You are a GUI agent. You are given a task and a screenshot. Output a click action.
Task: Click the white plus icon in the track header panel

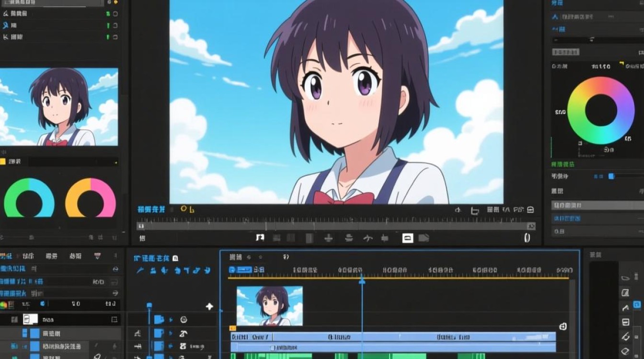(x=209, y=306)
